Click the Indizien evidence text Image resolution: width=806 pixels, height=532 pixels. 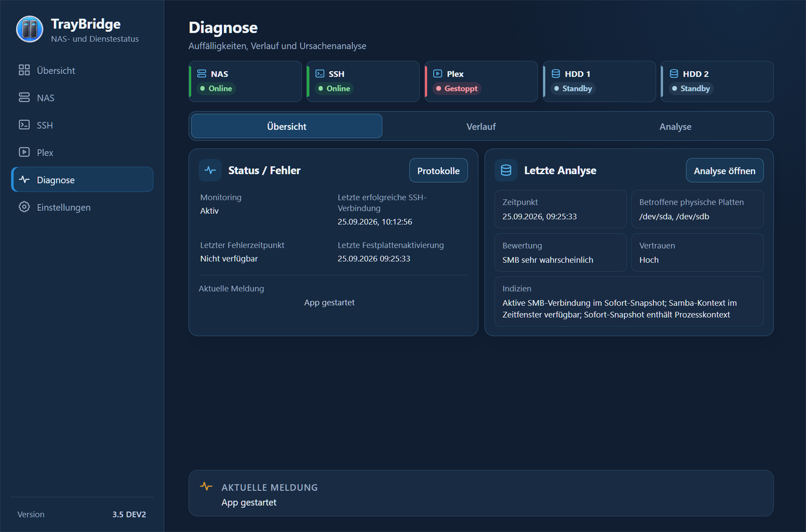620,308
